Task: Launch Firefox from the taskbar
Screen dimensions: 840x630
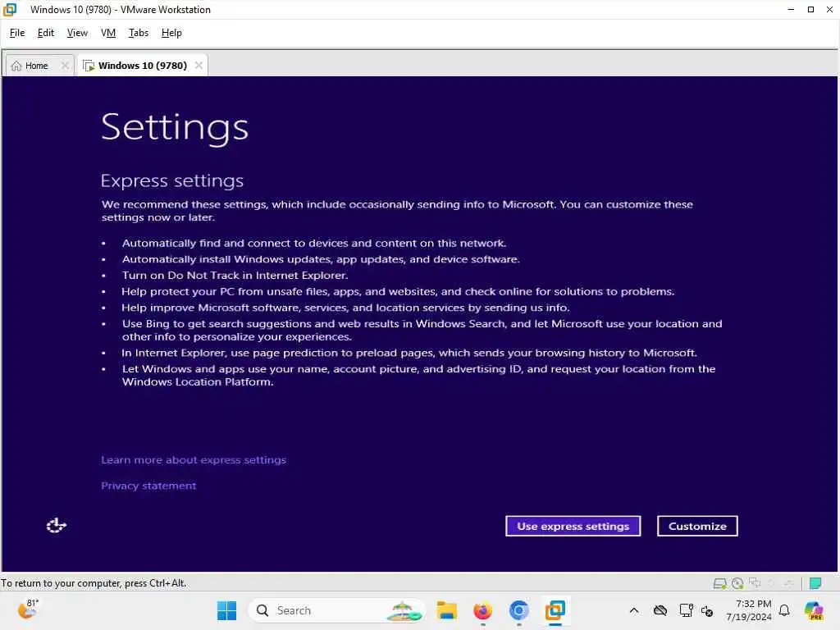Action: (x=482, y=610)
